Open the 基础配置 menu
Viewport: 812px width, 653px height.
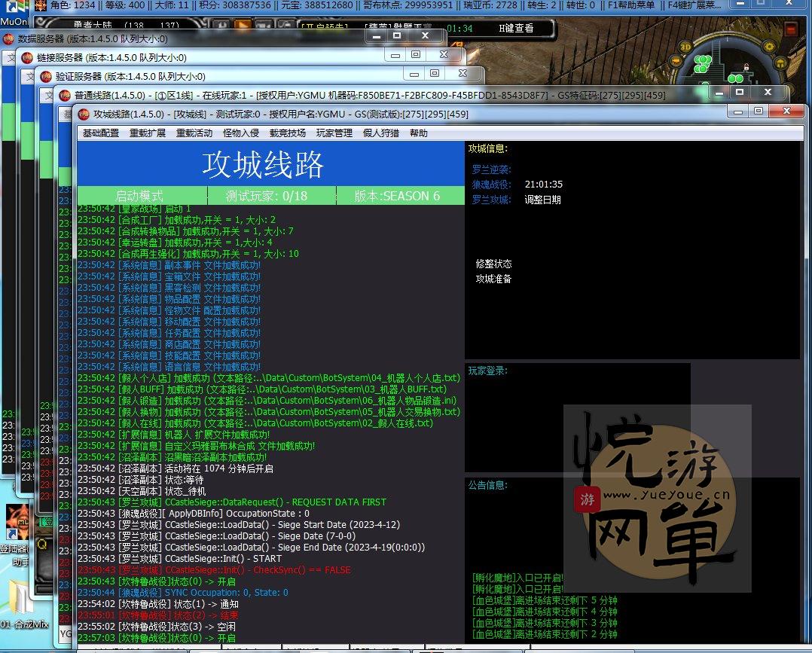pyautogui.click(x=101, y=133)
